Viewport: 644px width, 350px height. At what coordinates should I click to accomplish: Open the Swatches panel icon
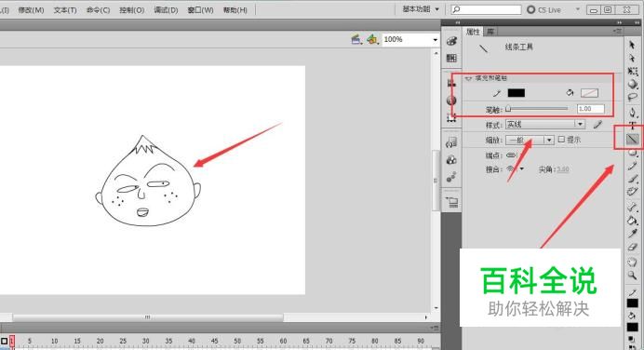click(451, 59)
